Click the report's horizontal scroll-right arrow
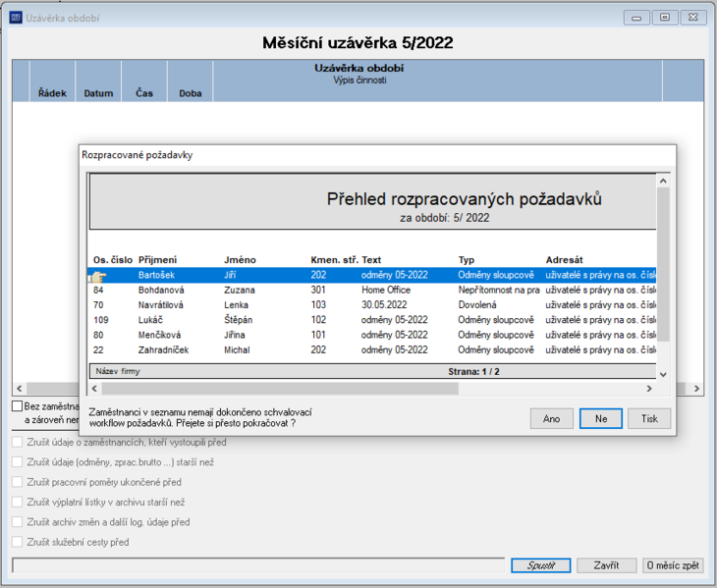The width and height of the screenshot is (717, 588). pyautogui.click(x=649, y=389)
